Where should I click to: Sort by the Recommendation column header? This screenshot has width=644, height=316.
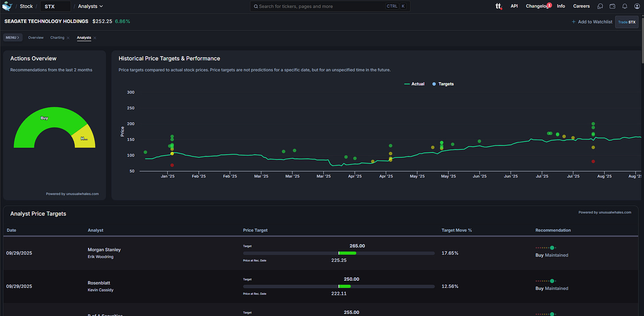pos(553,230)
